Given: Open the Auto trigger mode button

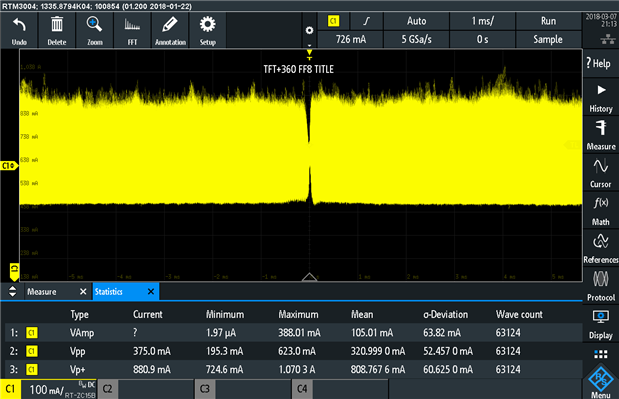Looking at the screenshot, I should click(x=416, y=21).
